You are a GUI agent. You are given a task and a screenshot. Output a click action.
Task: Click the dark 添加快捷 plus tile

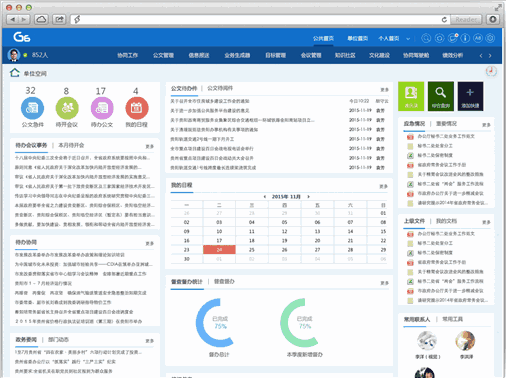(x=470, y=96)
